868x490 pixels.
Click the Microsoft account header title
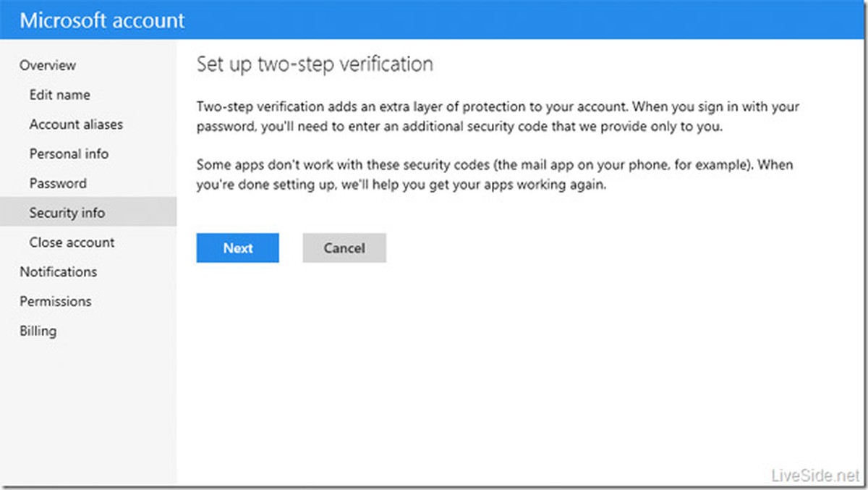click(x=102, y=20)
